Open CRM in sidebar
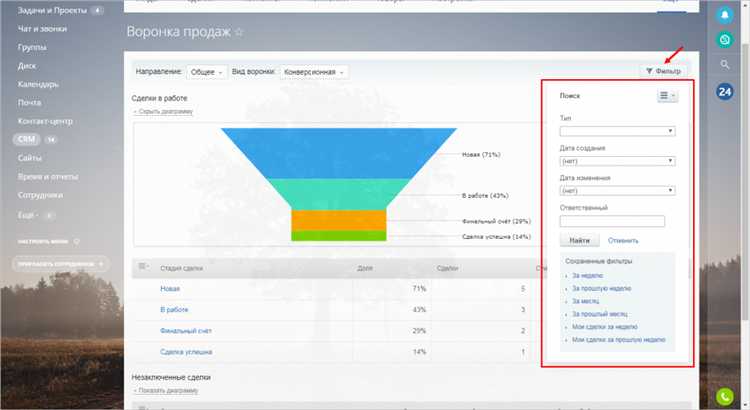This screenshot has height=410, width=750. [x=26, y=139]
